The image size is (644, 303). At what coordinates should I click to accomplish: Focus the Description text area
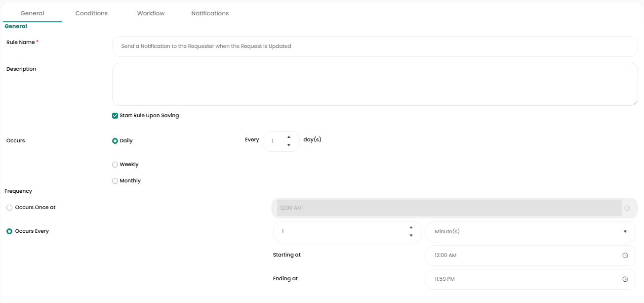(374, 84)
